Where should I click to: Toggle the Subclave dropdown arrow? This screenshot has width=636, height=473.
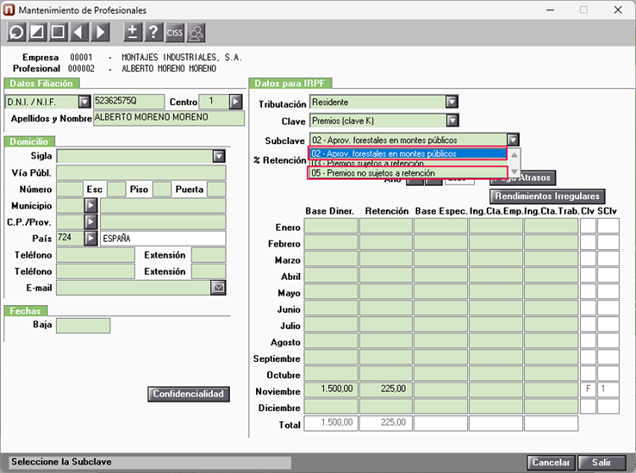(513, 140)
